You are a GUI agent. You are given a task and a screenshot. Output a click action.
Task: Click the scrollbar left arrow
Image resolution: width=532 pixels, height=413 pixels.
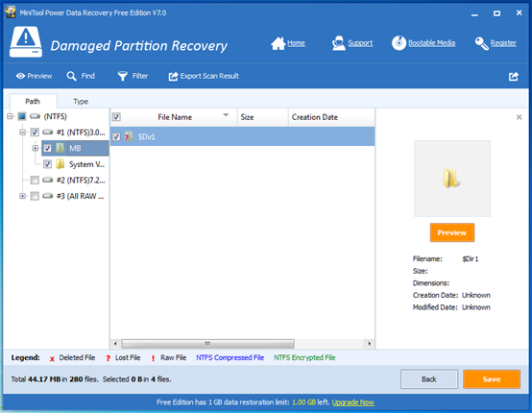115,344
